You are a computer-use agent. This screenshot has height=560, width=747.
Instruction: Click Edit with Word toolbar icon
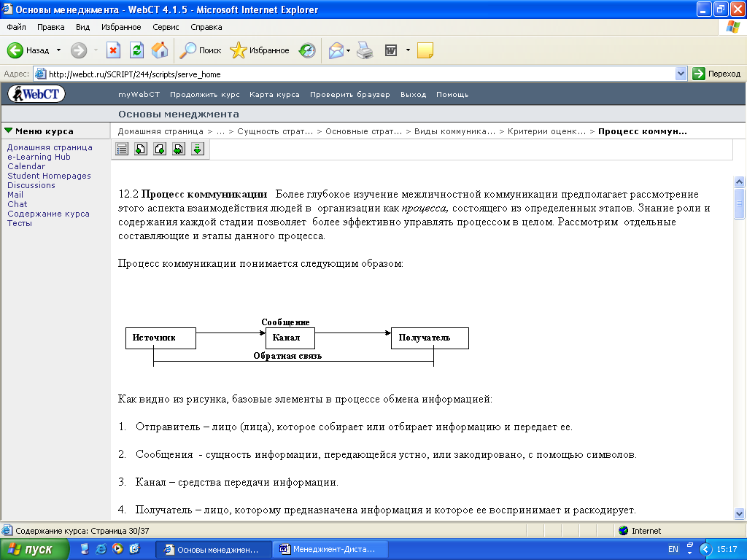point(391,50)
